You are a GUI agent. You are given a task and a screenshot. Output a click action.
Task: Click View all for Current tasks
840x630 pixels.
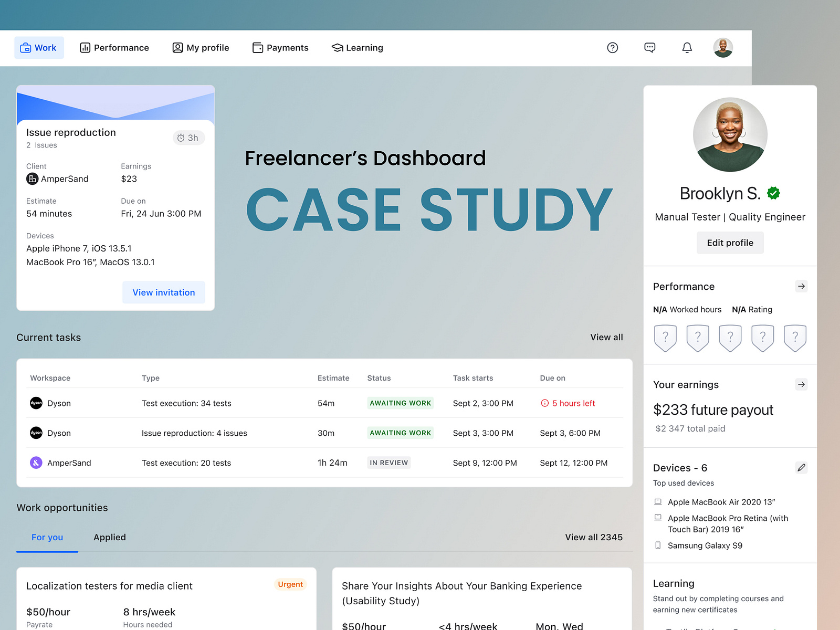[x=606, y=338]
